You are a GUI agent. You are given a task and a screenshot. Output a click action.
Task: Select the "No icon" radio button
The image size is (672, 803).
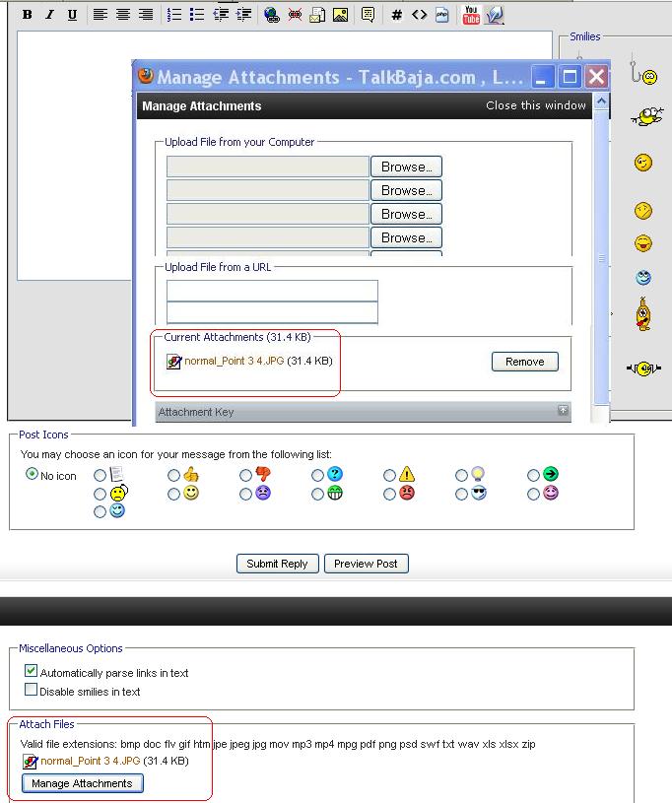(33, 475)
